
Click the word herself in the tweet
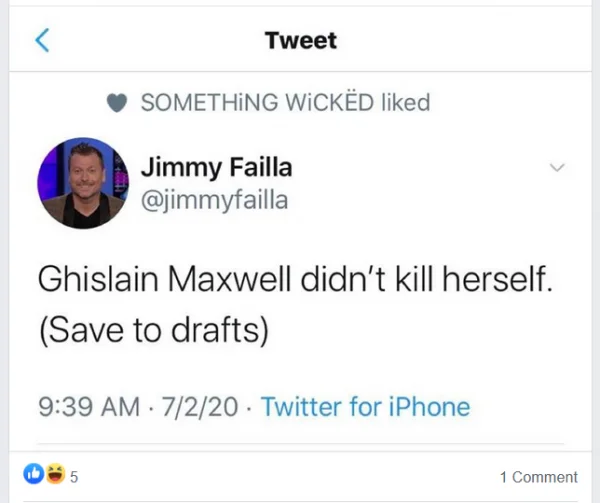[x=497, y=279]
